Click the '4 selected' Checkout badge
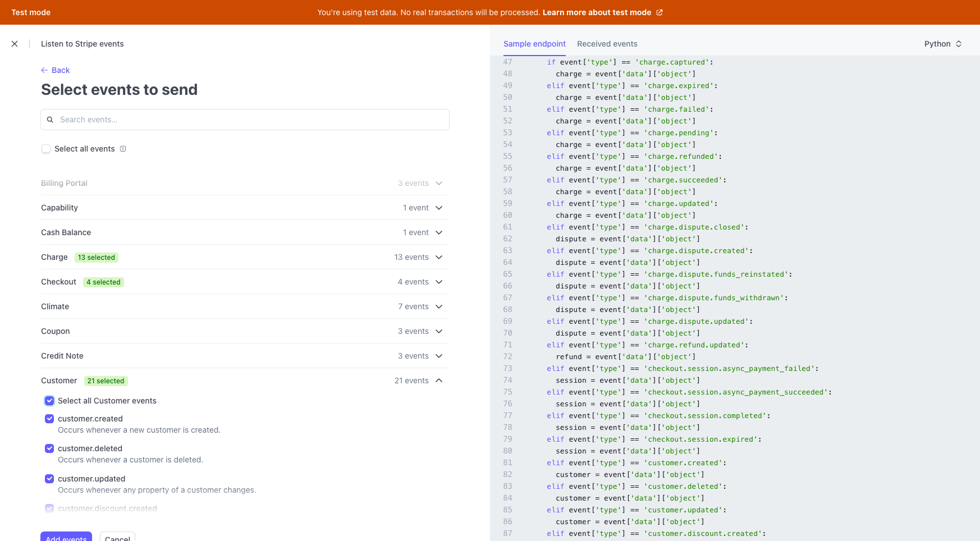980x541 pixels. [x=103, y=282]
